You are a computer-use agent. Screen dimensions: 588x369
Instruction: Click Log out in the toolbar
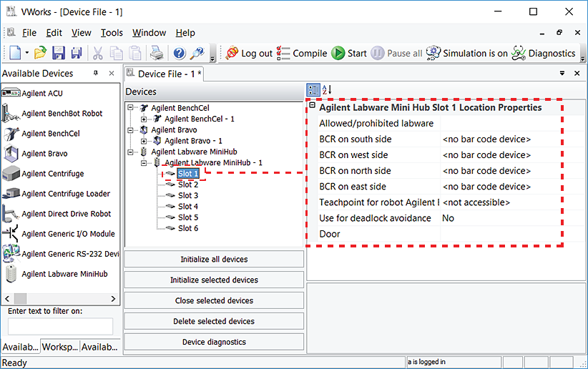coord(249,53)
